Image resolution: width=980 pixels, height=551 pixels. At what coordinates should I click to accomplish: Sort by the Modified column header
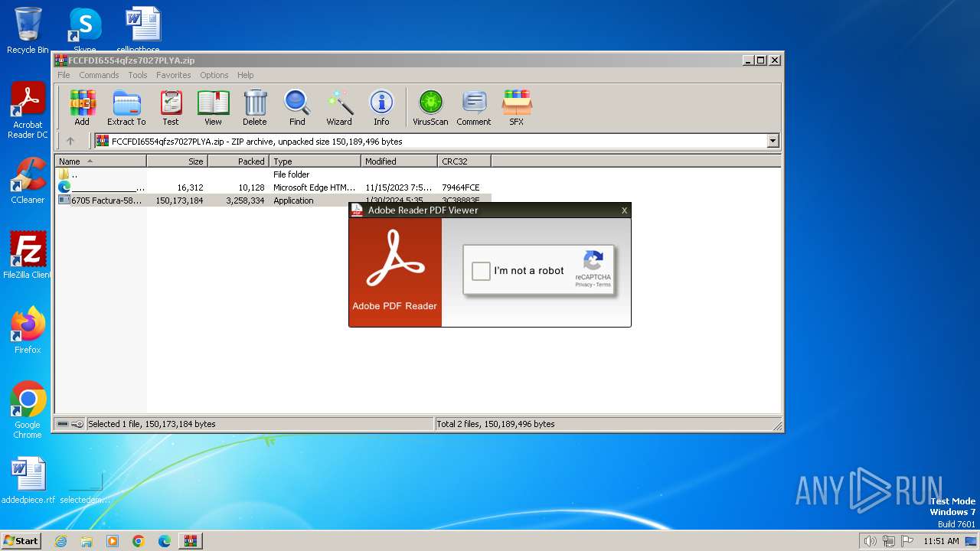click(400, 161)
